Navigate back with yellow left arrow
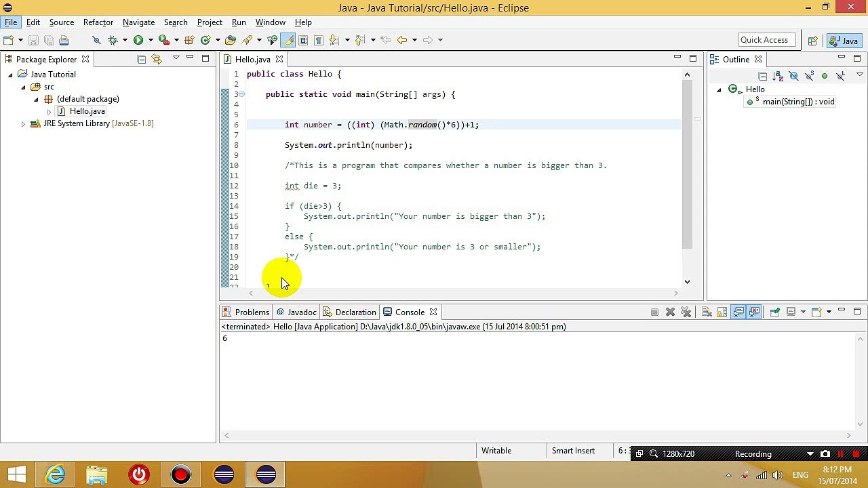Image resolution: width=868 pixels, height=488 pixels. tap(402, 40)
